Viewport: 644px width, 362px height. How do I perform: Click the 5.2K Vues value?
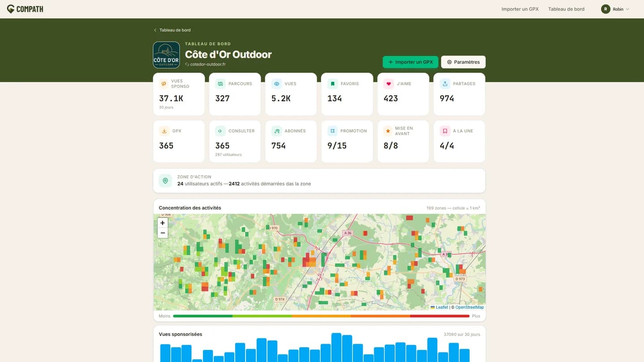click(x=281, y=98)
